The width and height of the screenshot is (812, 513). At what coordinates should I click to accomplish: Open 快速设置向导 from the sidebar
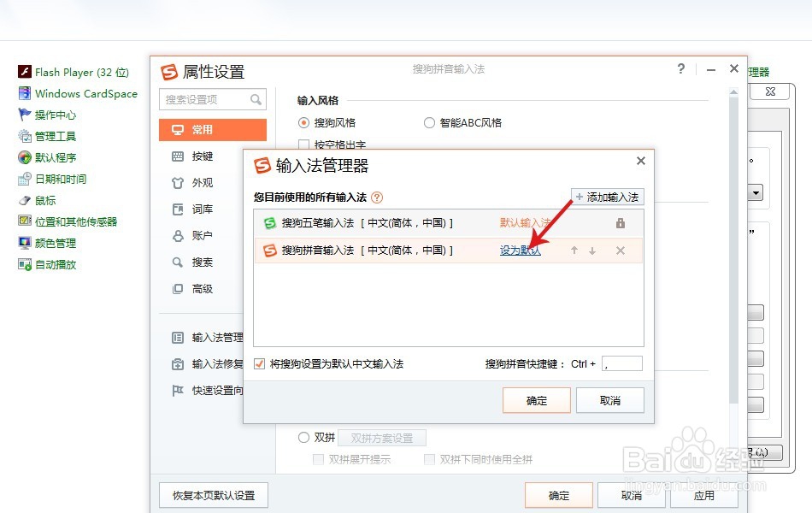point(207,390)
